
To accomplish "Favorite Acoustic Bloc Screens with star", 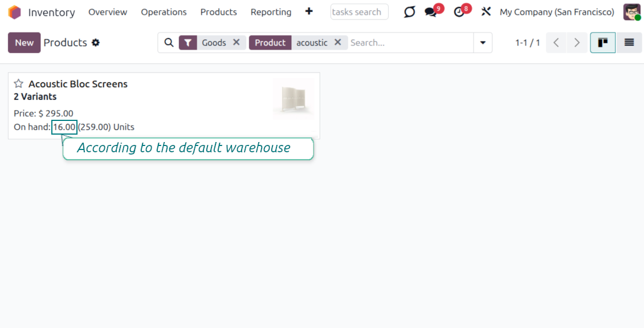I will pos(18,84).
